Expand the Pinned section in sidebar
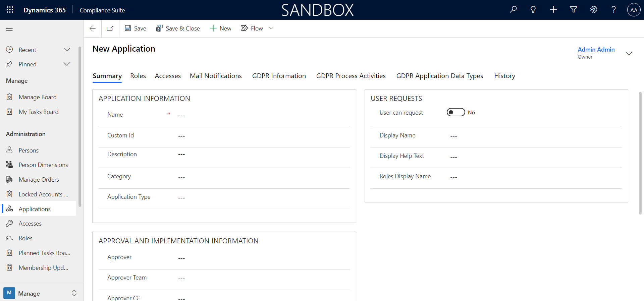Viewport: 644px width, 301px height. [x=67, y=64]
